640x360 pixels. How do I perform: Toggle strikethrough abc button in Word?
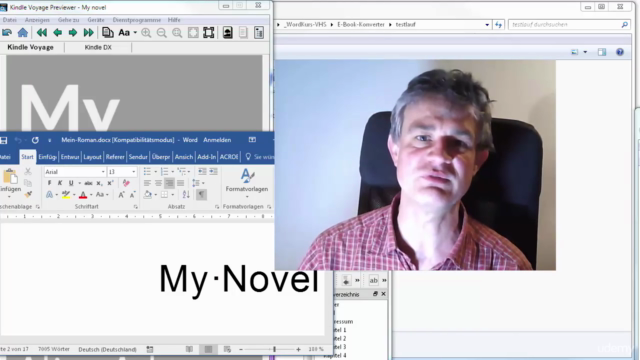(88, 183)
